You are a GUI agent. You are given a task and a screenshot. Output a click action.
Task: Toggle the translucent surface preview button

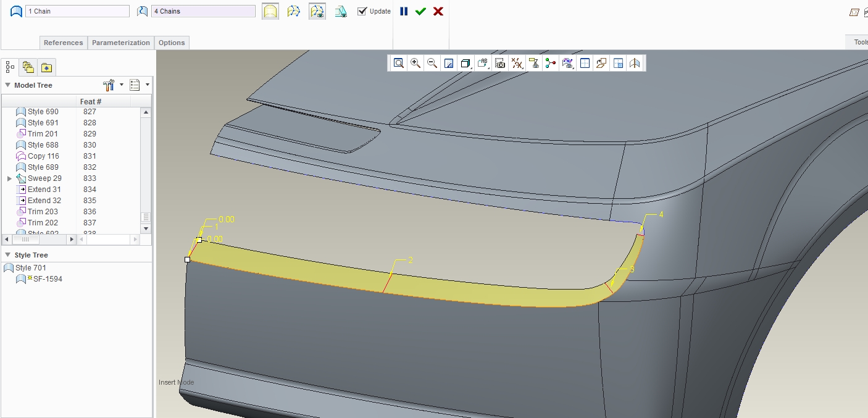[x=270, y=11]
